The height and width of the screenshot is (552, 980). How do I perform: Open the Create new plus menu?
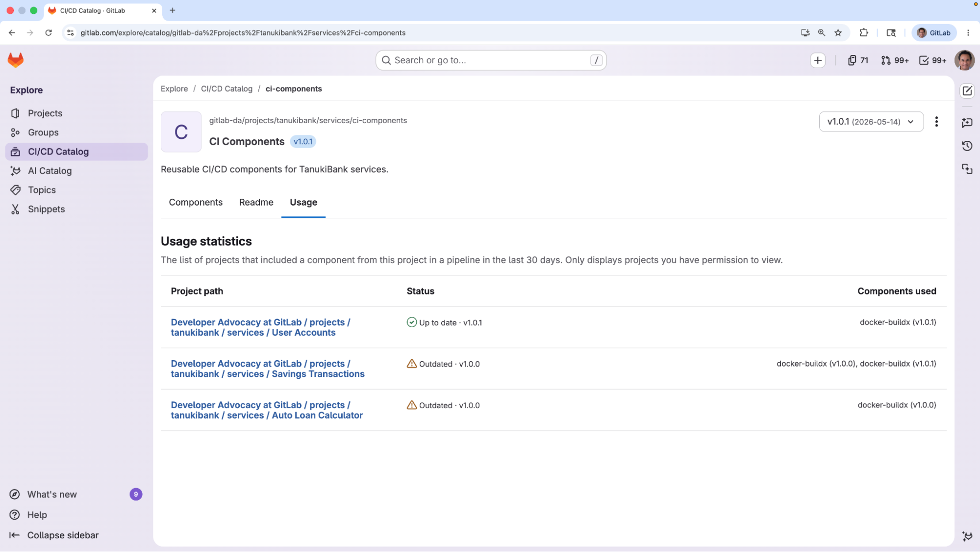817,60
